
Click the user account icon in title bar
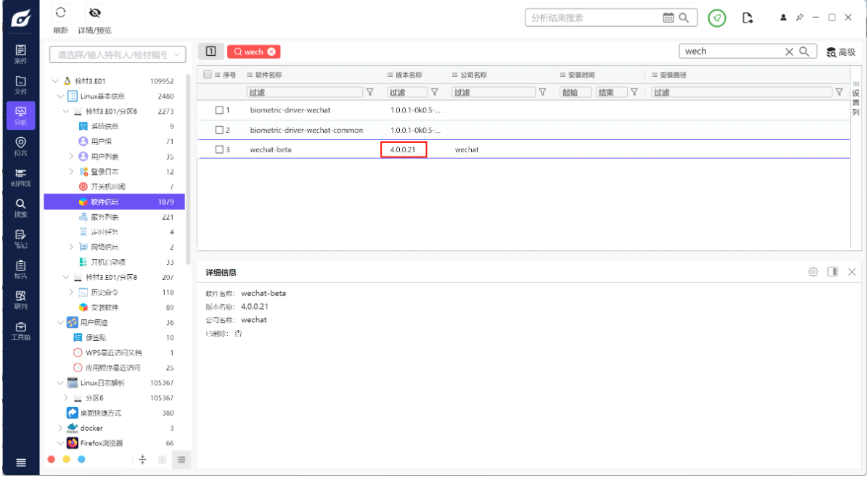[x=783, y=17]
